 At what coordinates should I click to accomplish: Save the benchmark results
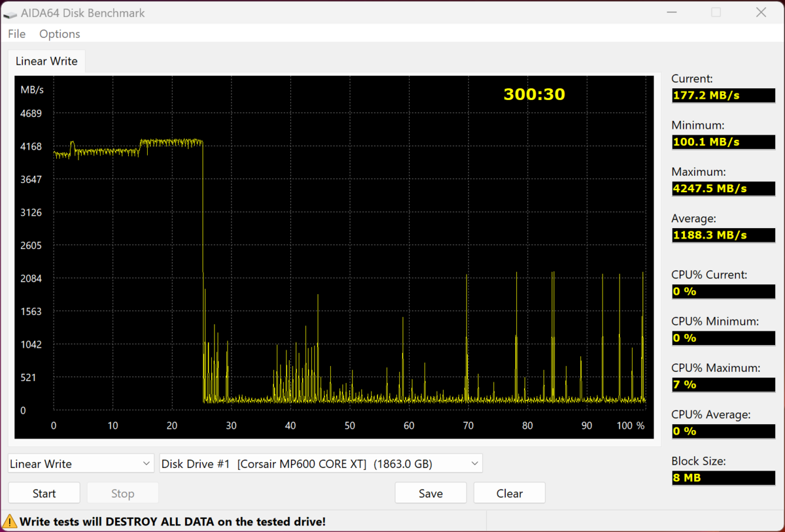click(430, 493)
